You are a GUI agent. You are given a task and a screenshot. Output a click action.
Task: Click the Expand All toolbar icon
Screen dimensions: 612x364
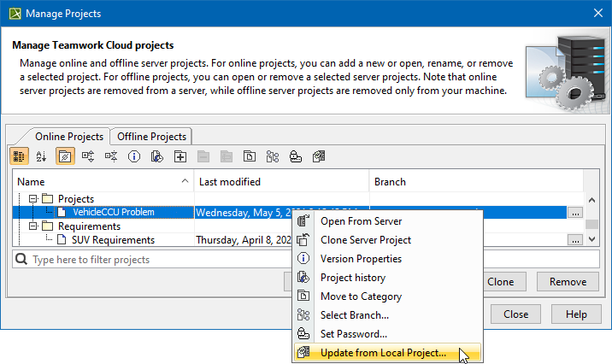point(88,156)
